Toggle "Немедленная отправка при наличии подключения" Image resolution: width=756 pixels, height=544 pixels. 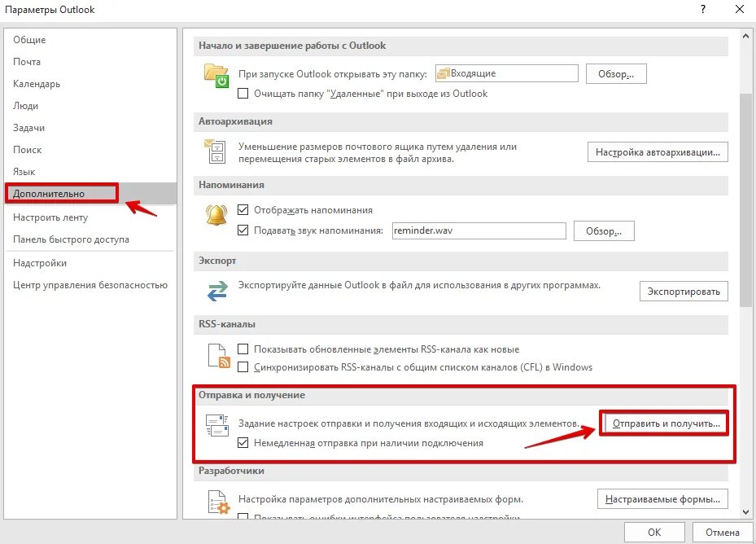tap(243, 442)
